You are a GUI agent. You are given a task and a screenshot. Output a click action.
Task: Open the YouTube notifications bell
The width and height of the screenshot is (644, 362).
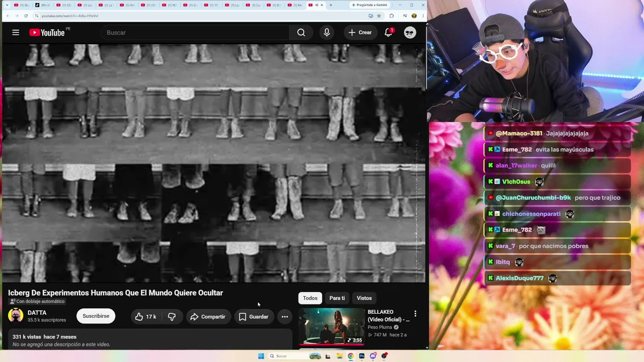[x=388, y=33]
